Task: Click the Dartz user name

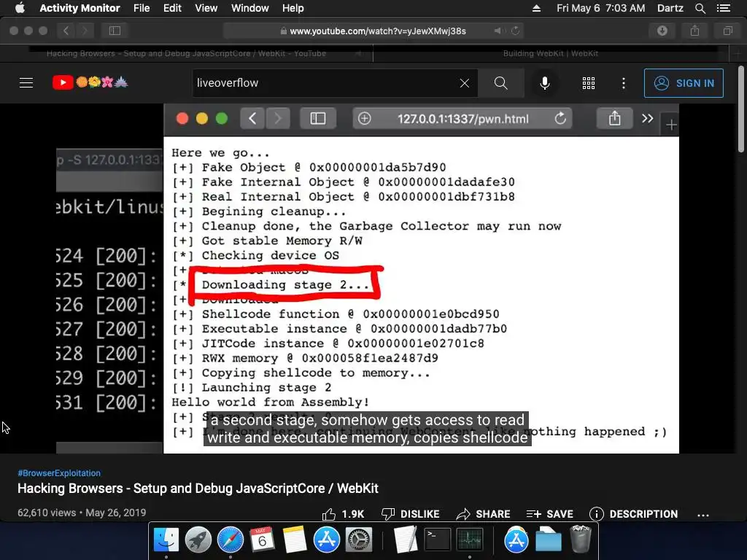Action: coord(670,8)
